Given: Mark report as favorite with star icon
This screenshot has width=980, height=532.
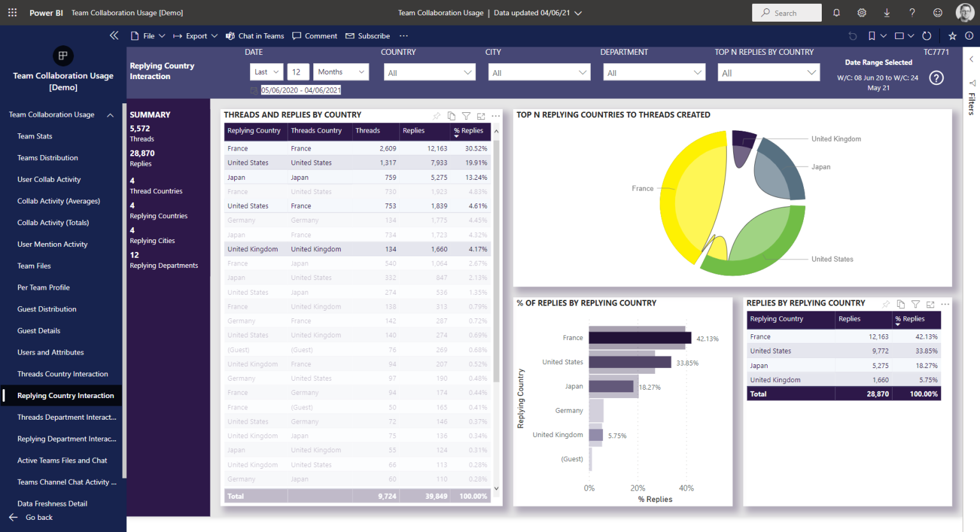Looking at the screenshot, I should pos(953,36).
